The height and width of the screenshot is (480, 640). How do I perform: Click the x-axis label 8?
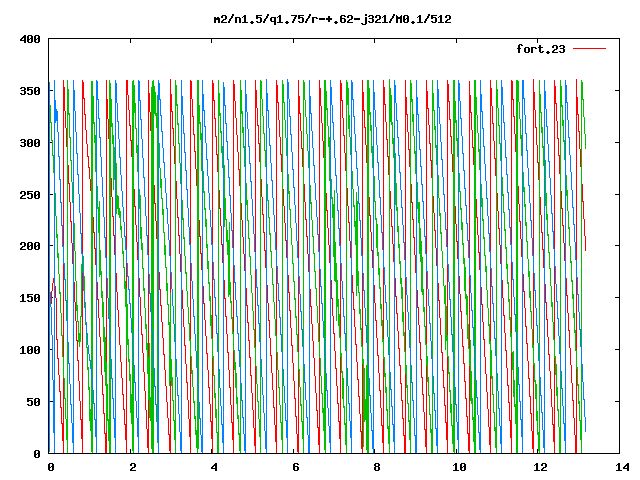point(377,467)
